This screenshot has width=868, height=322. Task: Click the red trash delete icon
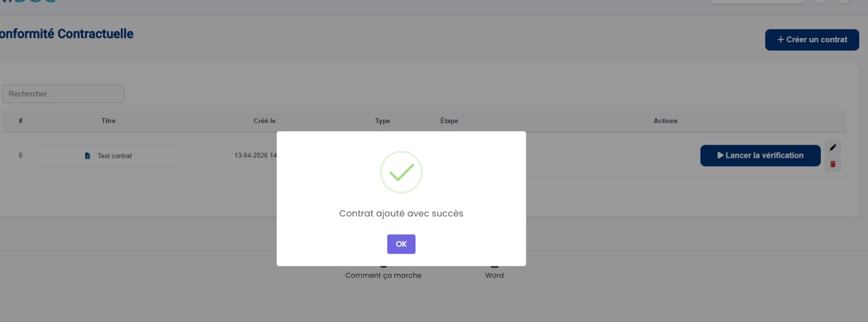click(x=833, y=164)
